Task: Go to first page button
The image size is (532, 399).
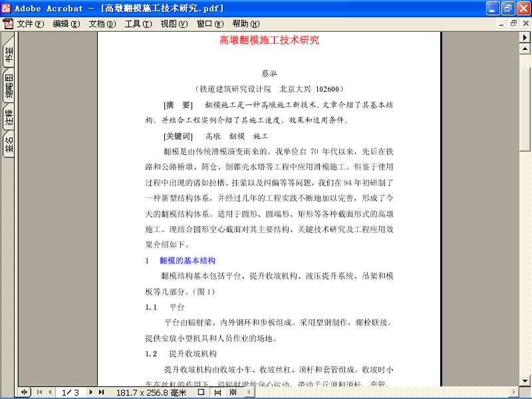Action: [39, 392]
